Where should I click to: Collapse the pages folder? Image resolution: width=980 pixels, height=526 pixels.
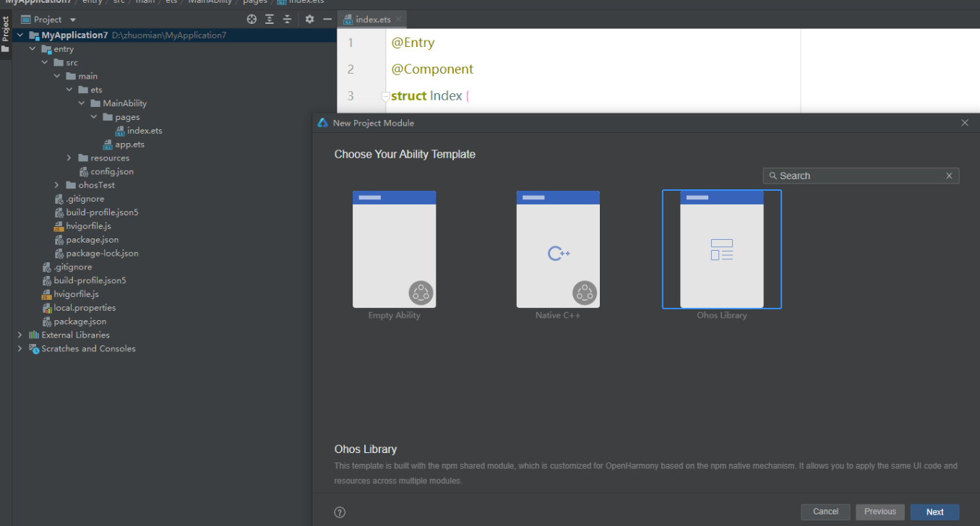coord(93,116)
